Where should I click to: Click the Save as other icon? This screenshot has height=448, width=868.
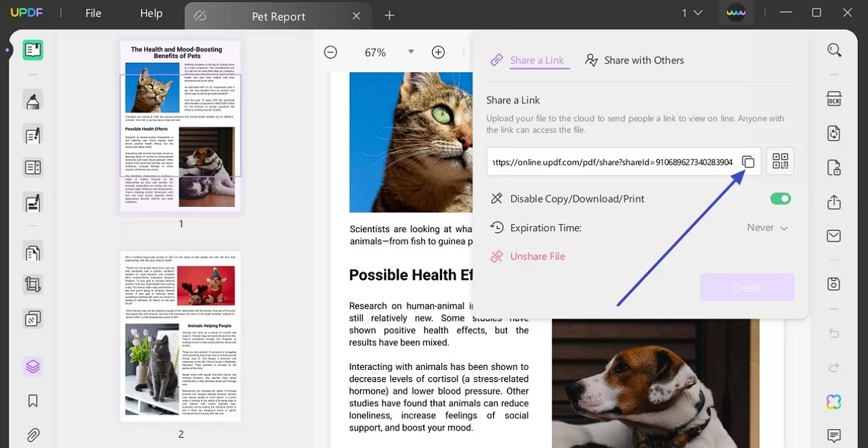[834, 284]
